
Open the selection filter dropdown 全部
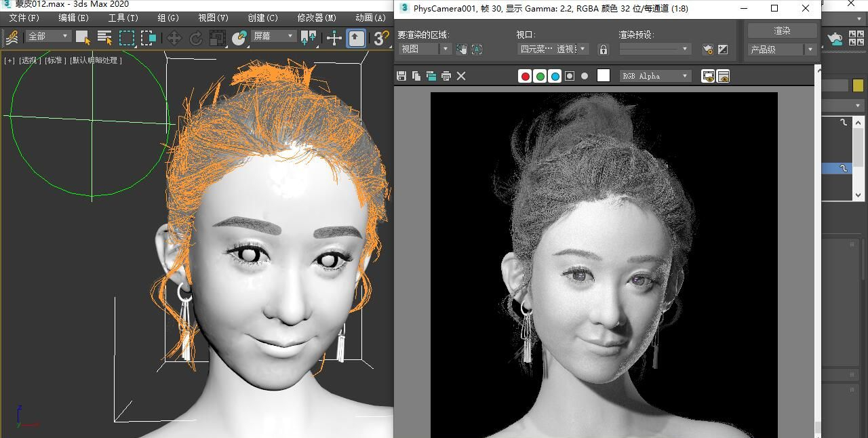tap(48, 36)
